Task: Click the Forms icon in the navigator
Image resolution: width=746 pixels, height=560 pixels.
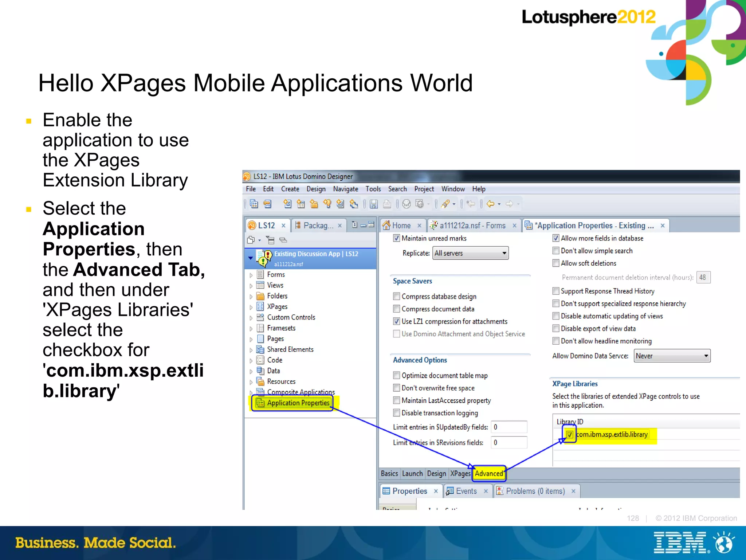Action: (260, 274)
